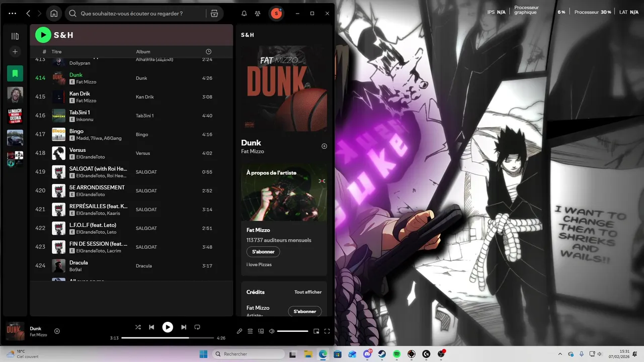
Task: Open connect to a device icon
Action: click(261, 331)
